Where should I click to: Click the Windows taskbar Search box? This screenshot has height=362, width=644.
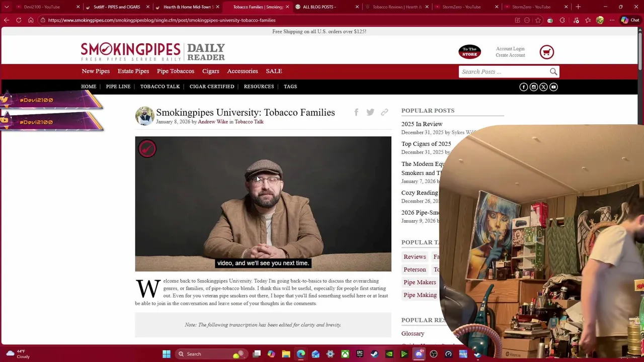tap(212, 354)
